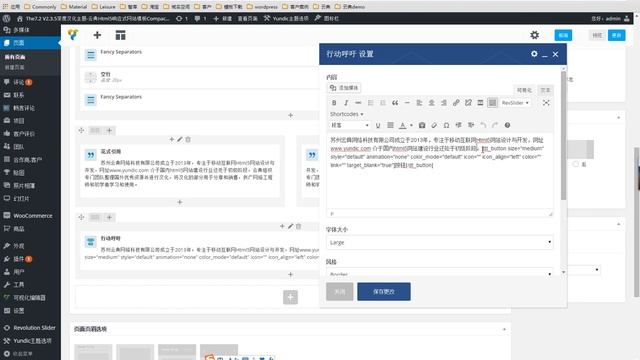Open the paragraph format dropdown
Screen dimensions: 640x360
click(349, 125)
